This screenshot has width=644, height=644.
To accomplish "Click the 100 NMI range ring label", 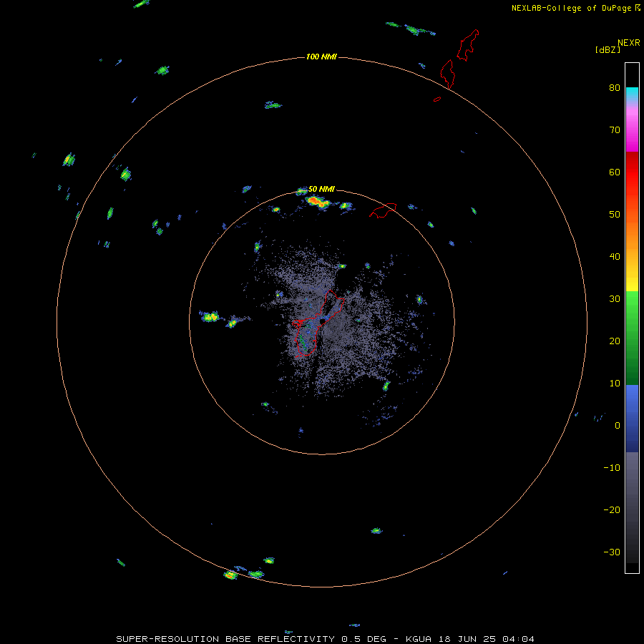I will [x=321, y=57].
